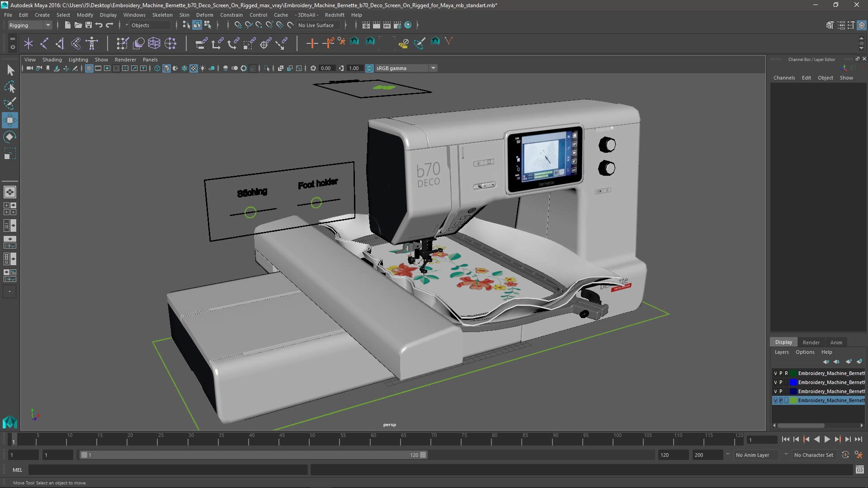Undo the last action with arrow icon

point(99,25)
